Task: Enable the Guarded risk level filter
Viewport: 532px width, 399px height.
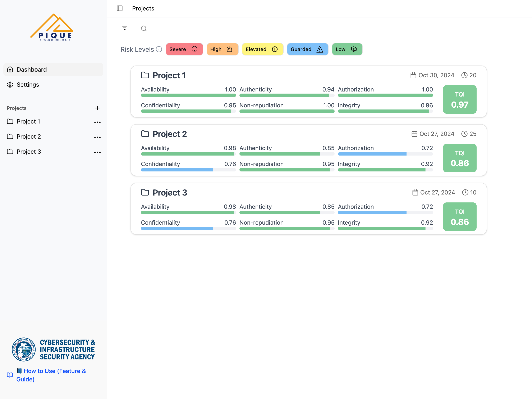Action: (307, 49)
